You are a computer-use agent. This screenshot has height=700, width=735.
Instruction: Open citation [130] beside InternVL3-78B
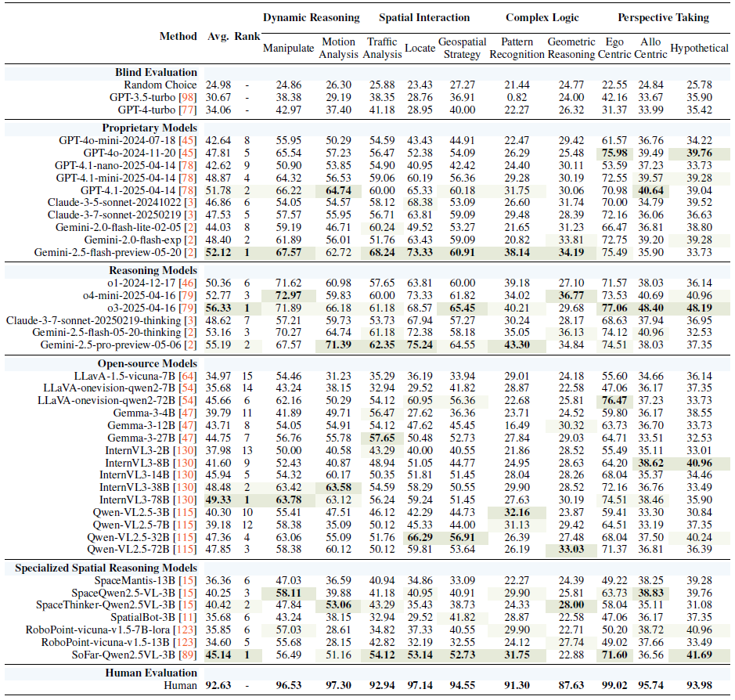click(185, 500)
